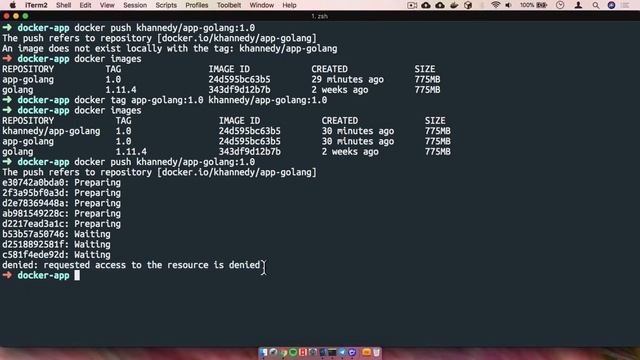
Task: Maximize the iTerm2 window with green button
Action: [25, 16]
